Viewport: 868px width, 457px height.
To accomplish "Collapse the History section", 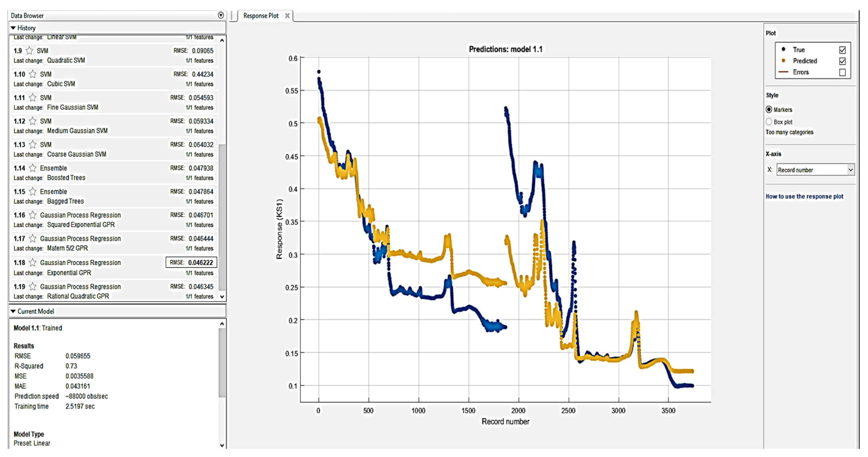I will click(x=13, y=28).
